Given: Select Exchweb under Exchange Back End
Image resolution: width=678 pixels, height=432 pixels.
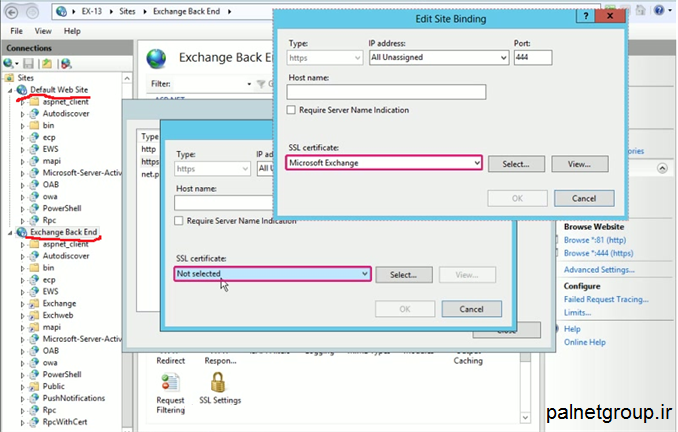Looking at the screenshot, I should [58, 315].
